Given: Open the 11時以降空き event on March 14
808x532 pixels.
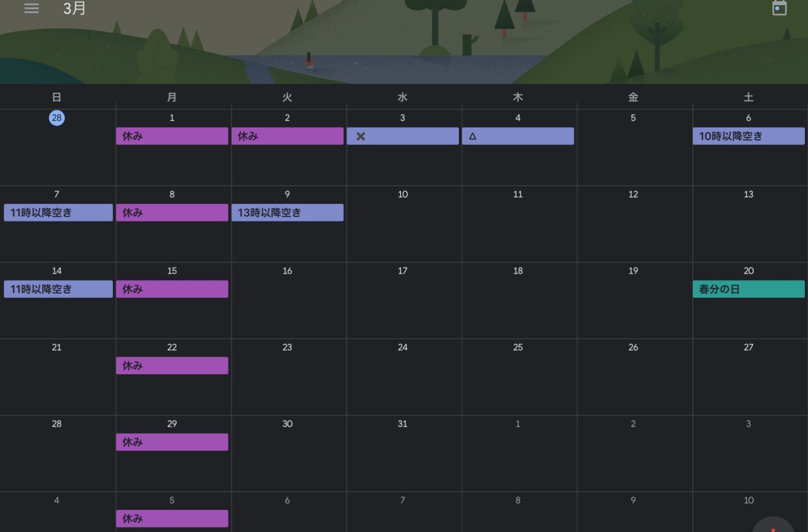Looking at the screenshot, I should [x=58, y=289].
